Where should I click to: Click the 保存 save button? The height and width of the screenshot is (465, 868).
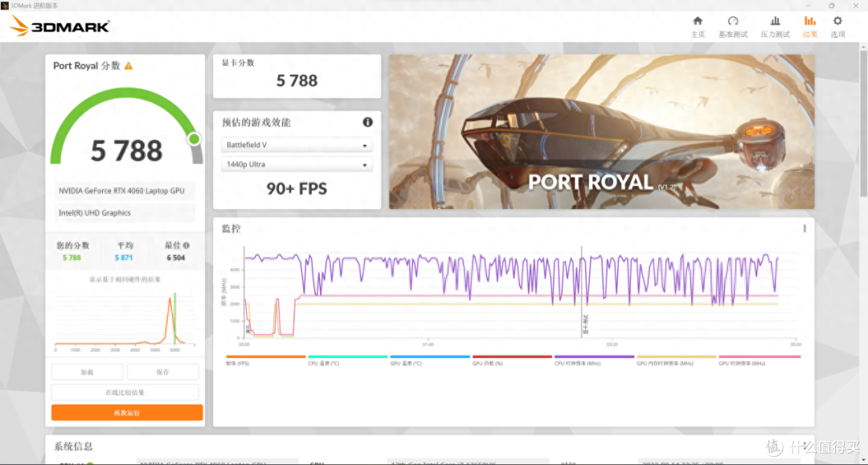[162, 372]
